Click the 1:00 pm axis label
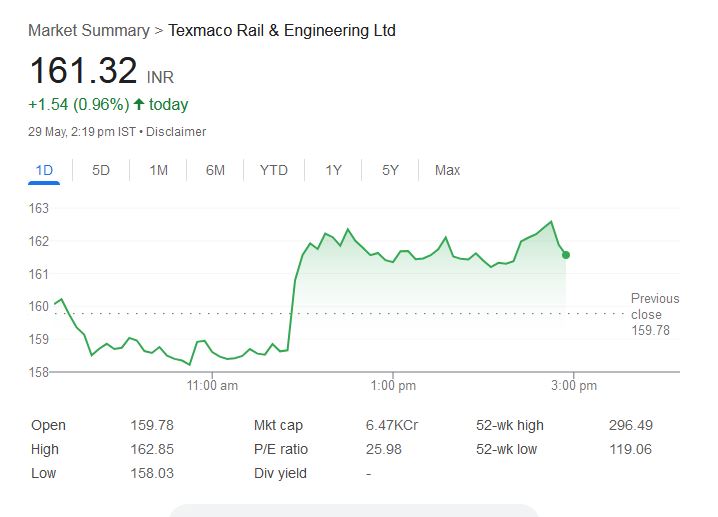The width and height of the screenshot is (718, 517). pyautogui.click(x=393, y=386)
